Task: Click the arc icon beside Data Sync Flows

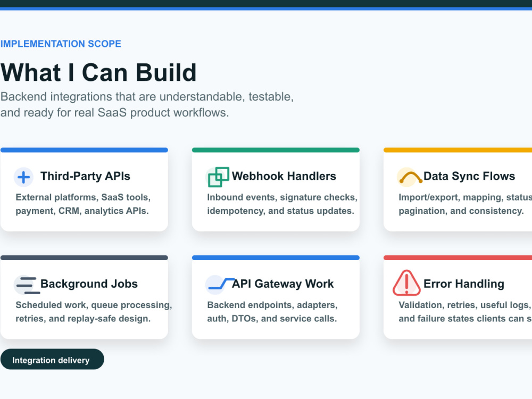Action: (x=411, y=177)
